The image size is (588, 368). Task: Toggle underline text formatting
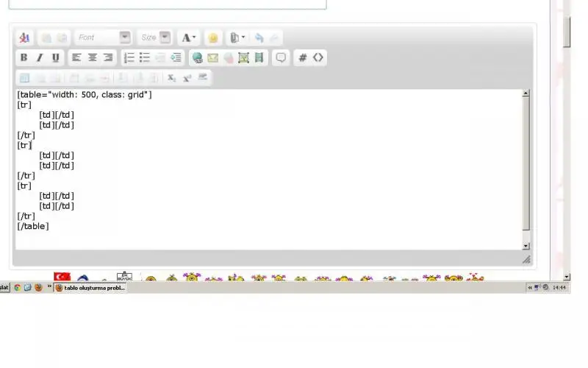pyautogui.click(x=55, y=57)
